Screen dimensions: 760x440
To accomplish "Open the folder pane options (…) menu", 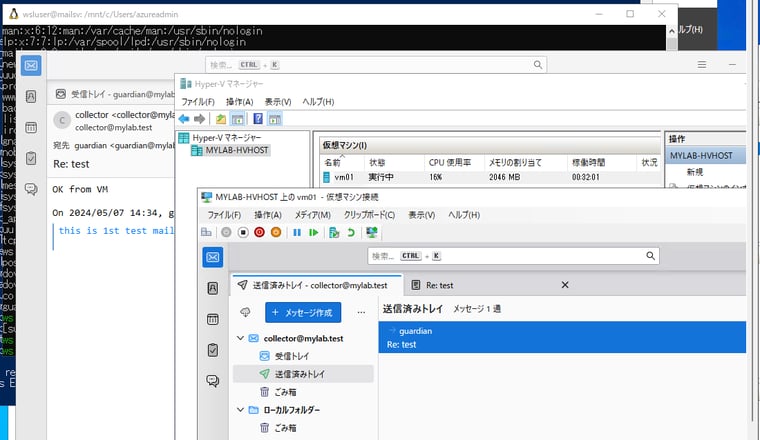I will coord(361,313).
